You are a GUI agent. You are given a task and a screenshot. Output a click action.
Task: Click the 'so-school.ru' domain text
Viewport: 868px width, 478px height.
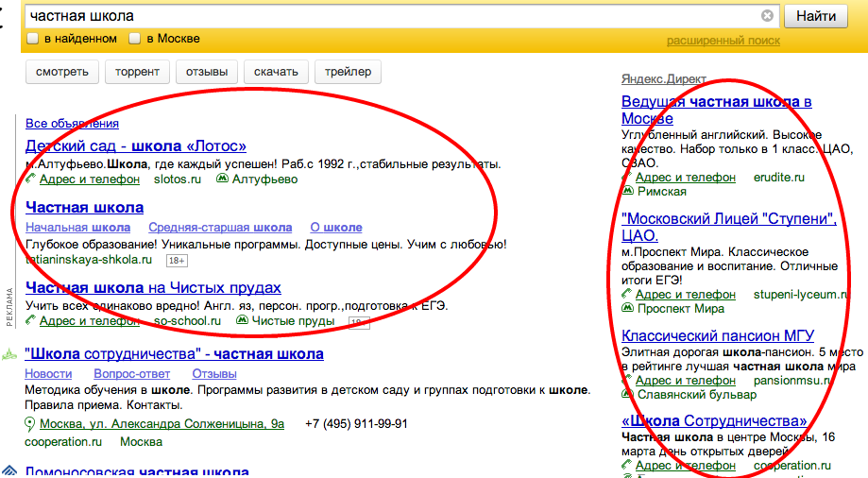[x=187, y=320]
